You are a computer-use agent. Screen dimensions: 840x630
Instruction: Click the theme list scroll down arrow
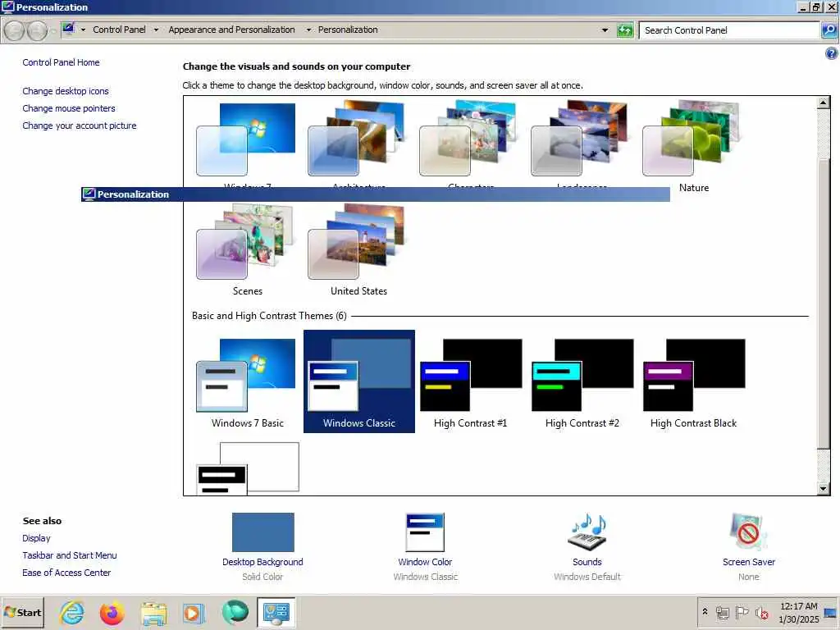(x=824, y=488)
